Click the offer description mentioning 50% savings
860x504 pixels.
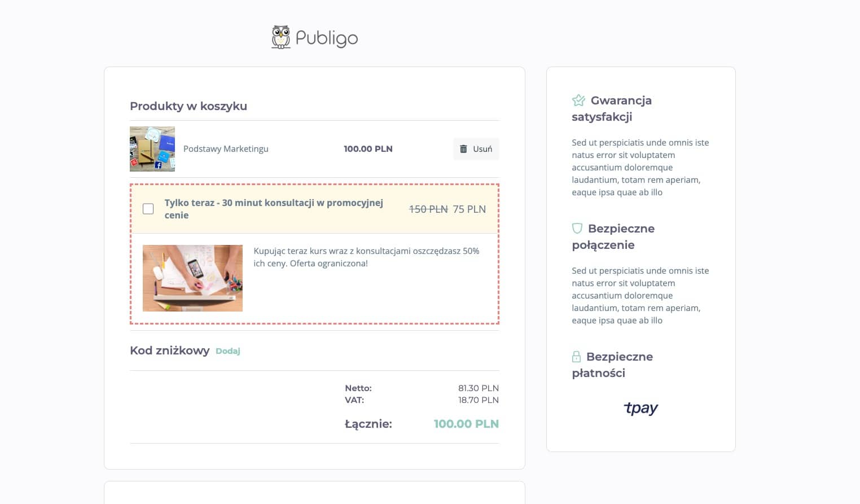pyautogui.click(x=366, y=257)
